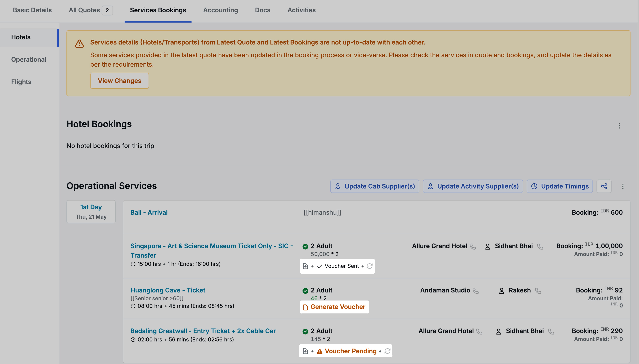This screenshot has height=364, width=639.
Task: Open Huanglong Cave - Ticket link
Action: point(168,290)
